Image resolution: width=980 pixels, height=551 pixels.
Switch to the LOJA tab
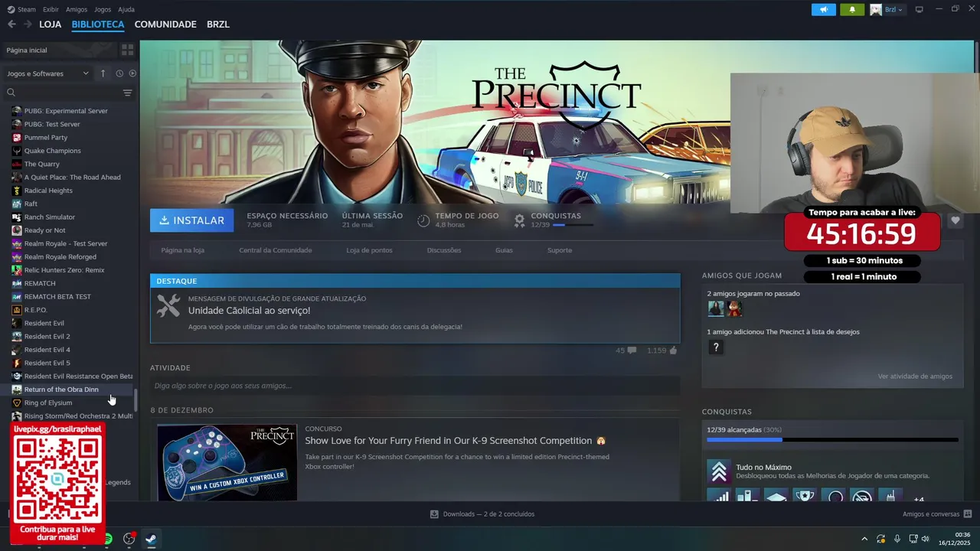[50, 24]
